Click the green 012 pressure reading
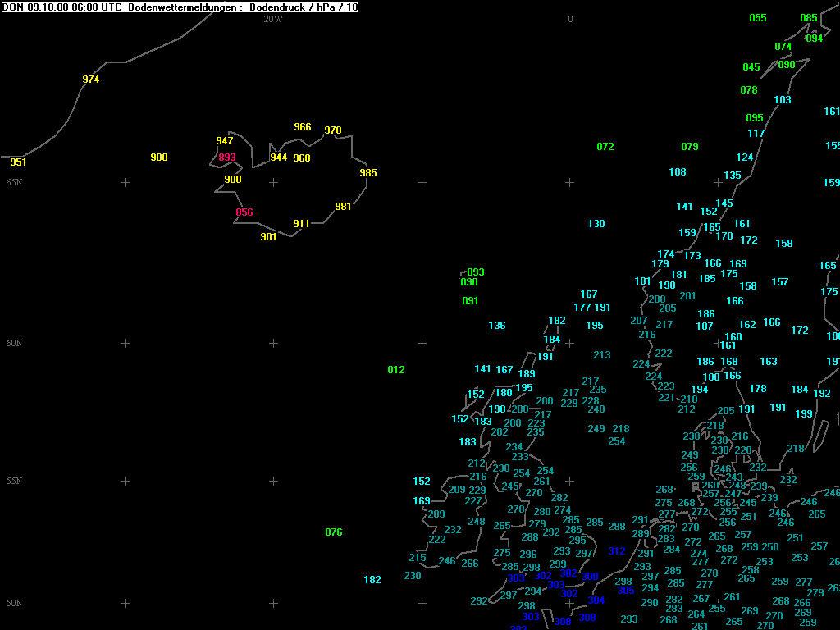The width and height of the screenshot is (840, 630). (x=396, y=370)
